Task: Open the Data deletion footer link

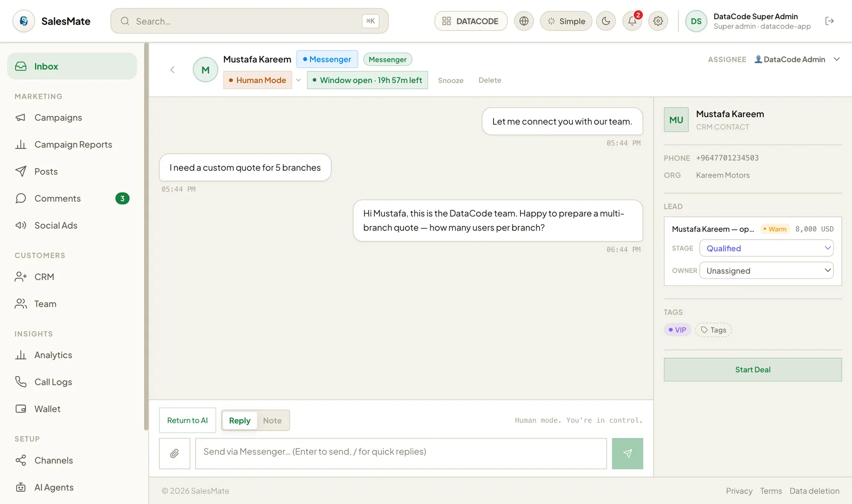Action: pos(814,491)
